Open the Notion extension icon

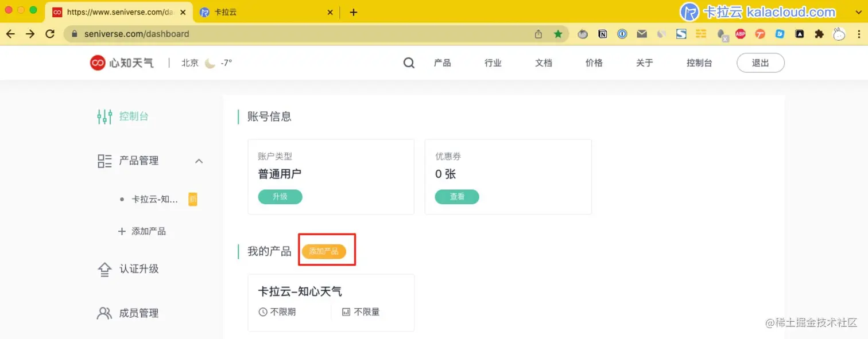click(603, 34)
